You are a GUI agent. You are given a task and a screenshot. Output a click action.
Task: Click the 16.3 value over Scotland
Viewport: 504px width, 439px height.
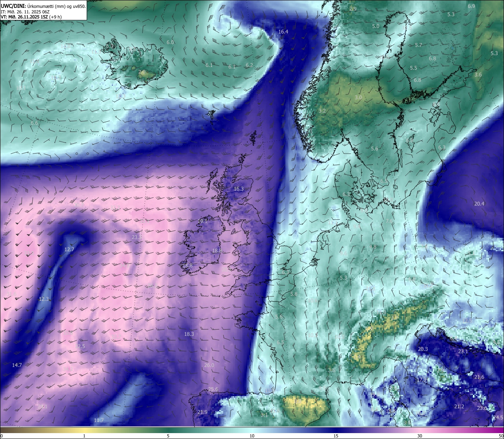(239, 189)
